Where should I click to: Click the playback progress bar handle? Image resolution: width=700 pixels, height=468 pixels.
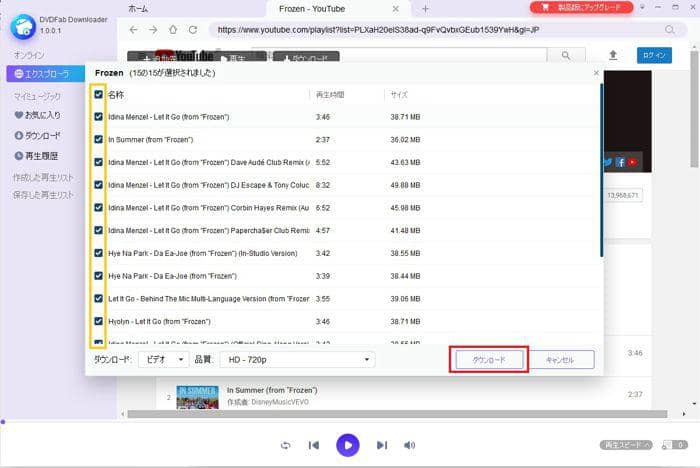pos(3,422)
